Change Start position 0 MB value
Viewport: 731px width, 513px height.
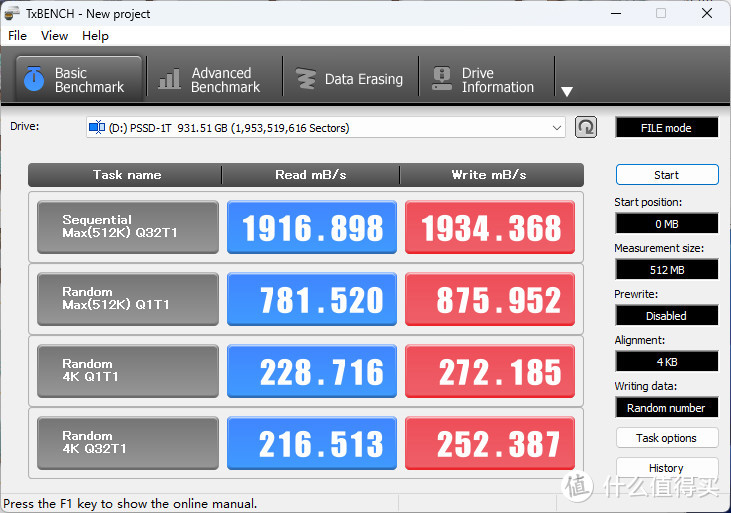click(x=667, y=223)
